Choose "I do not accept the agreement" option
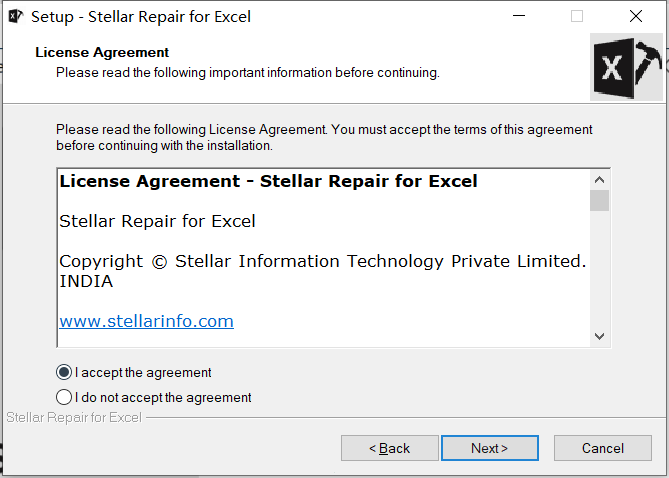The image size is (669, 478). pos(64,397)
